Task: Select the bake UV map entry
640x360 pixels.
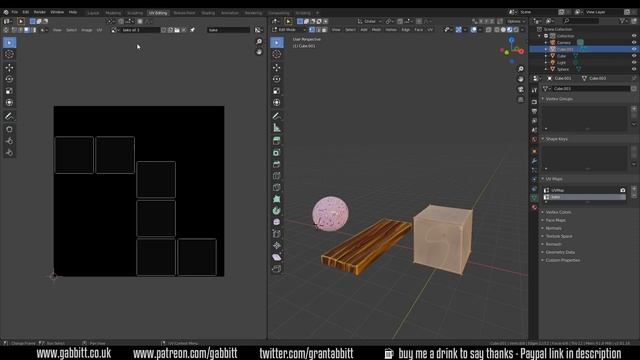Action: click(585, 197)
